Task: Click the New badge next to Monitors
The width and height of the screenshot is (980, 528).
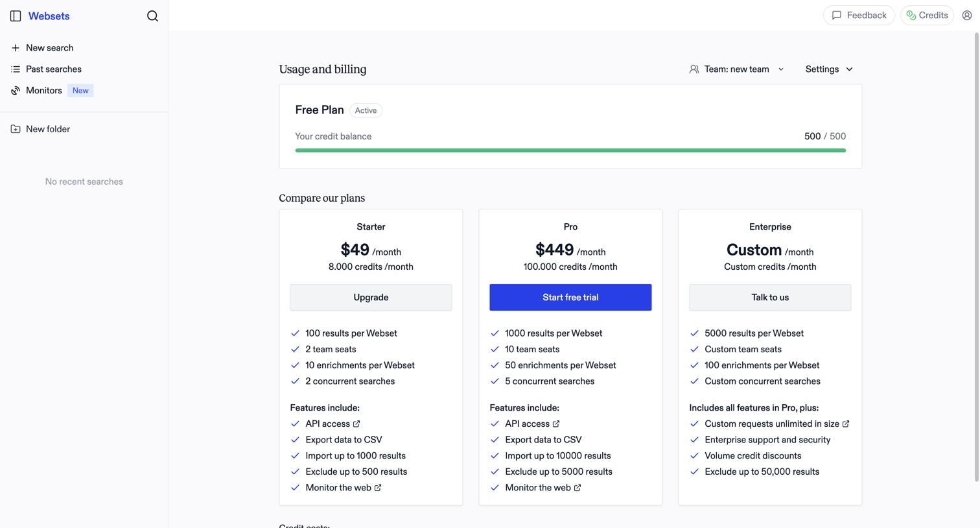Action: coord(80,90)
